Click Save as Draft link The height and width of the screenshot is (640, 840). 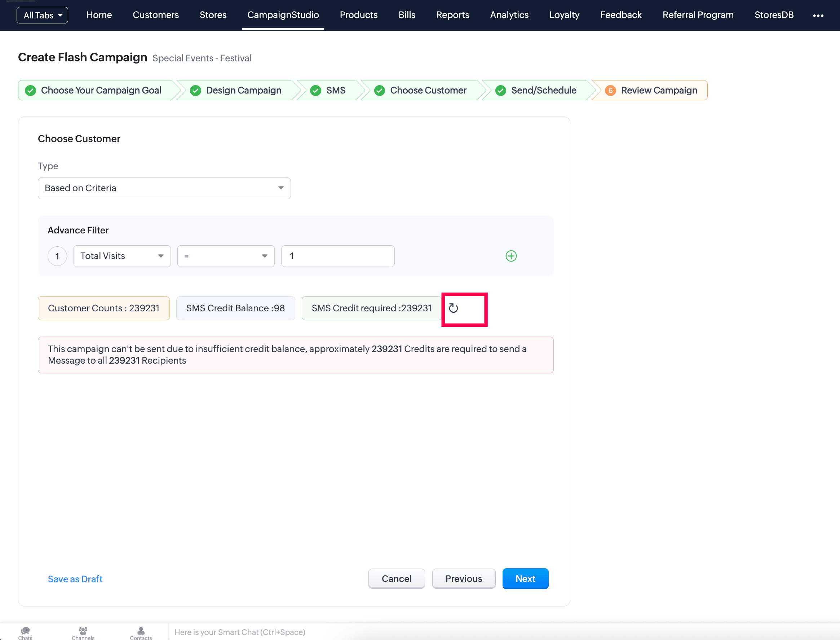pos(75,579)
